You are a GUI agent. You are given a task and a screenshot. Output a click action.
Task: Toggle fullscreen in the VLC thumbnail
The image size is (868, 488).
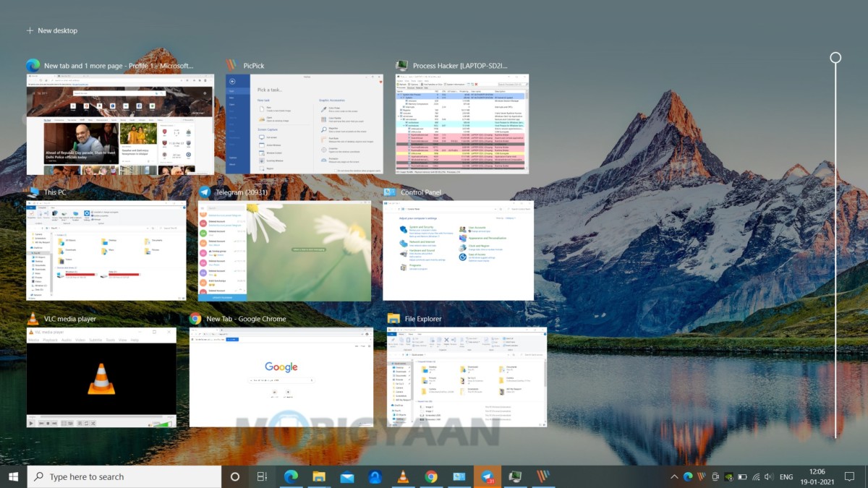coord(64,424)
